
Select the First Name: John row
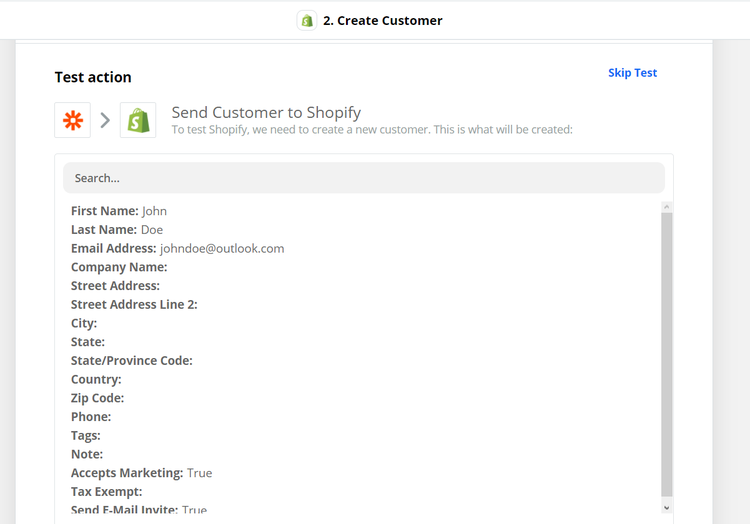pos(119,211)
